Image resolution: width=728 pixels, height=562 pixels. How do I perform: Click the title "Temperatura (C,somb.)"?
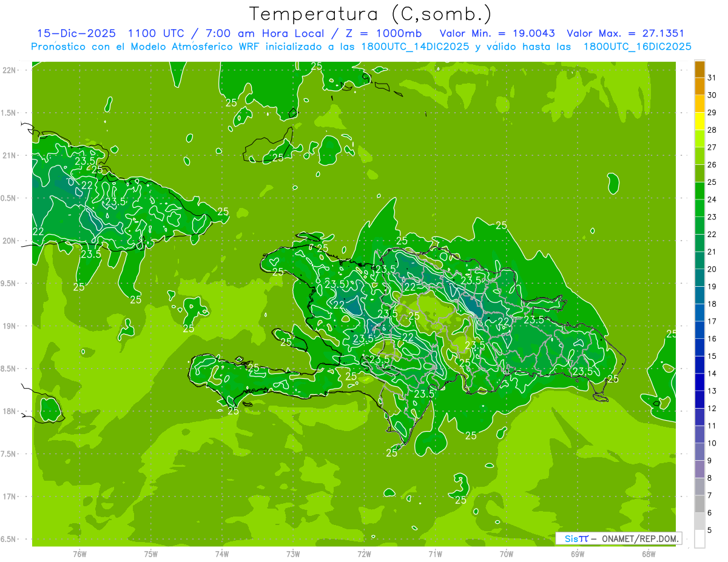tap(371, 14)
